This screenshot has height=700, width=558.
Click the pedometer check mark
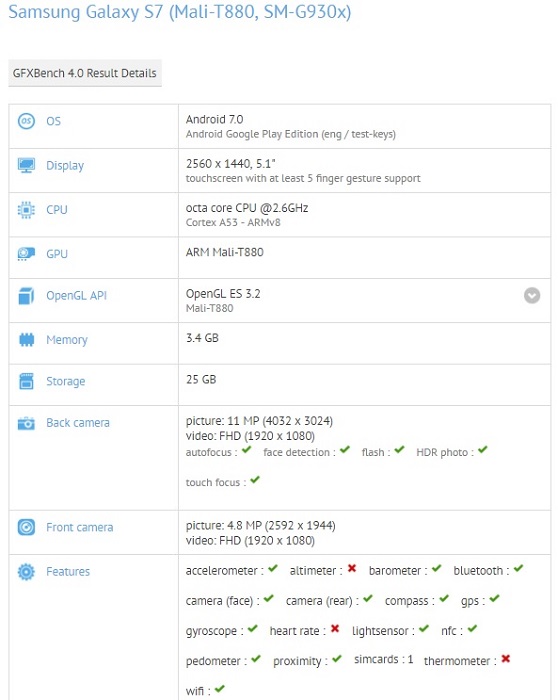(x=256, y=658)
